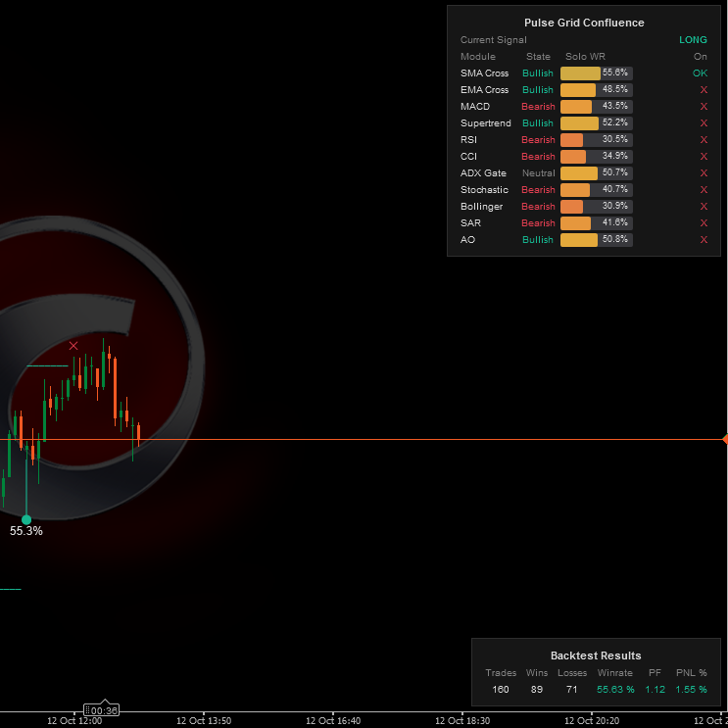This screenshot has height=728, width=728.
Task: Click the EMA Cross module name
Action: 484,89
